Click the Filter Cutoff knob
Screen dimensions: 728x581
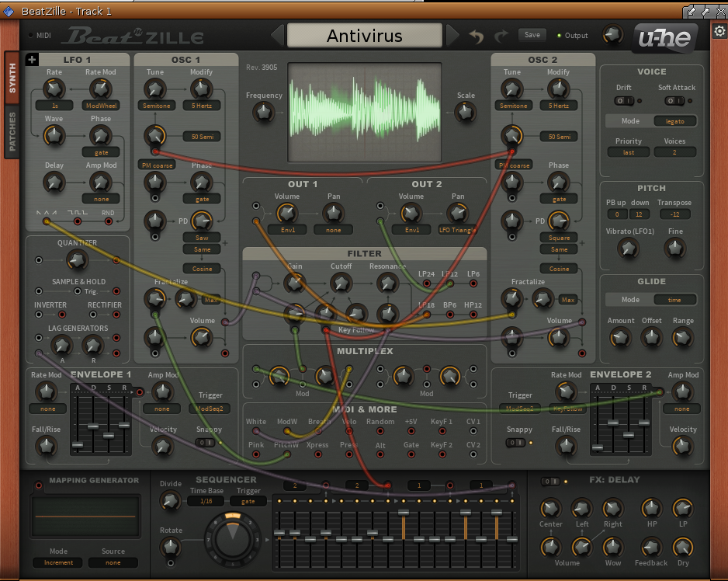click(341, 283)
